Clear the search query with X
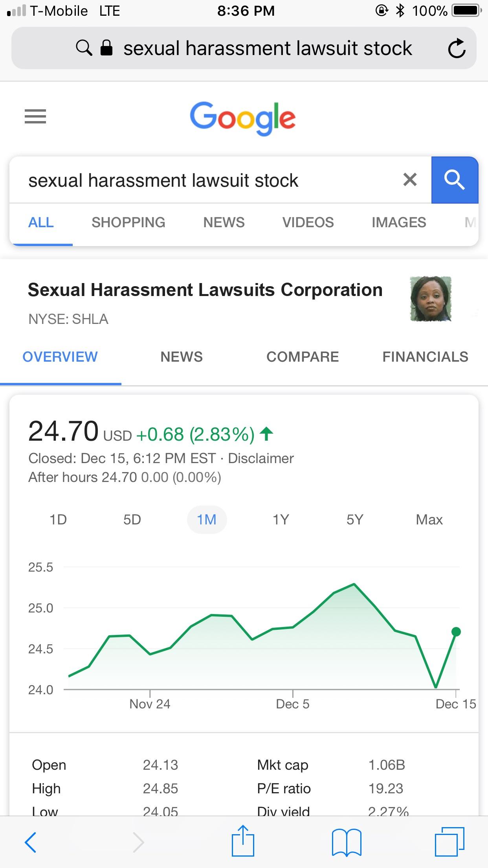 click(410, 180)
